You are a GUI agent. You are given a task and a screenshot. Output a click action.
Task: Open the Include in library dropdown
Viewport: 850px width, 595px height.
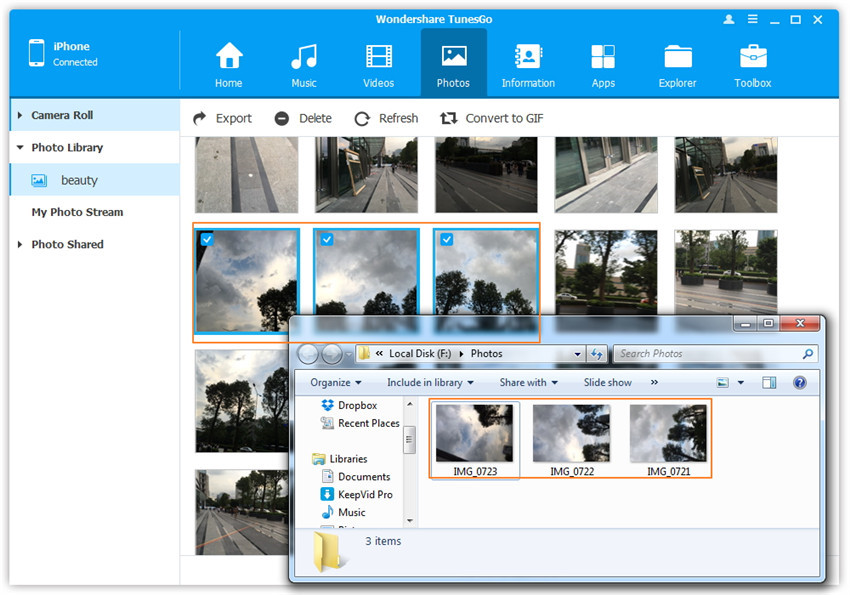430,383
